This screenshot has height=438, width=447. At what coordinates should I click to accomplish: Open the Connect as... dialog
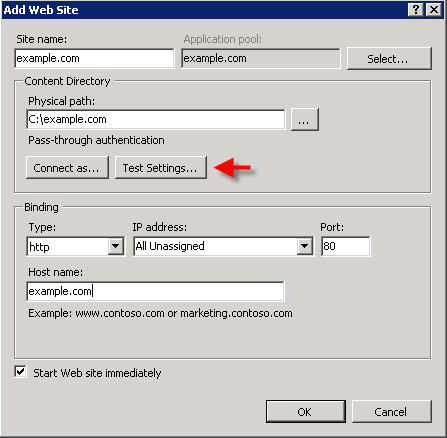tap(67, 168)
